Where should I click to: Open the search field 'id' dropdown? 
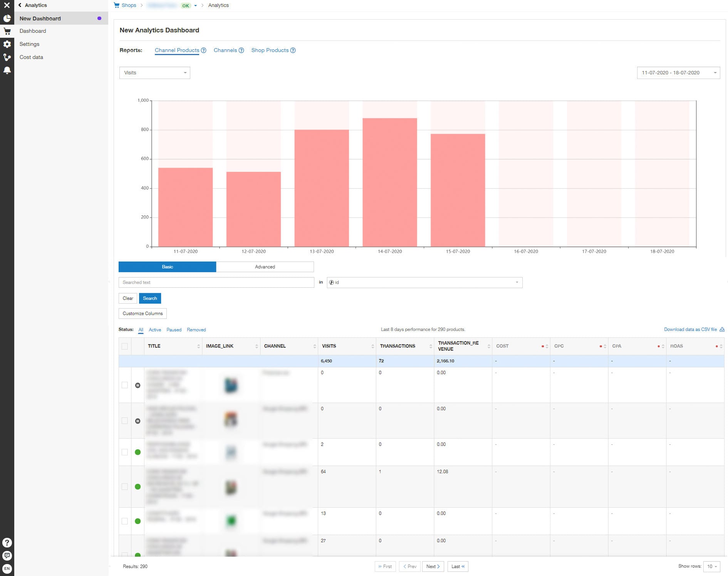pos(424,282)
